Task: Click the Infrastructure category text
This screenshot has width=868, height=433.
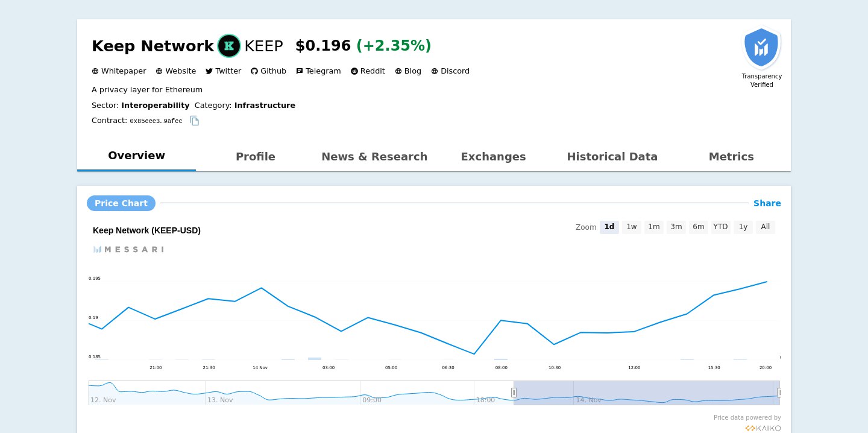Action: click(265, 105)
